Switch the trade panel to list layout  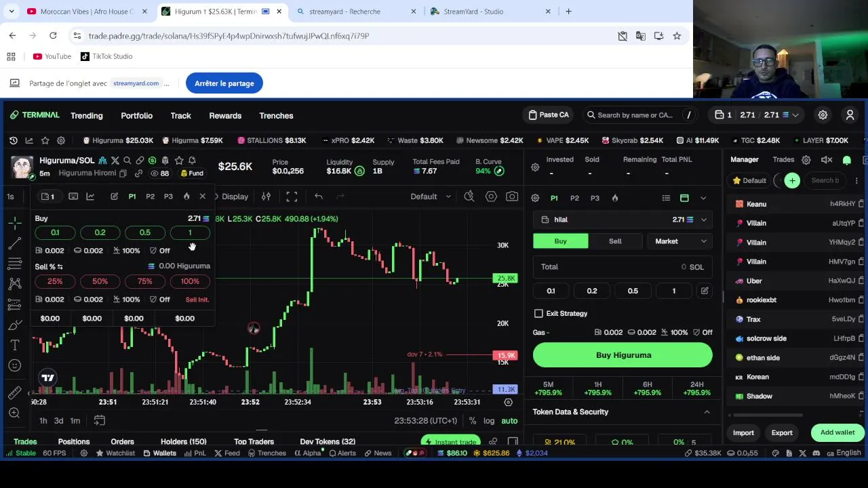[666, 198]
